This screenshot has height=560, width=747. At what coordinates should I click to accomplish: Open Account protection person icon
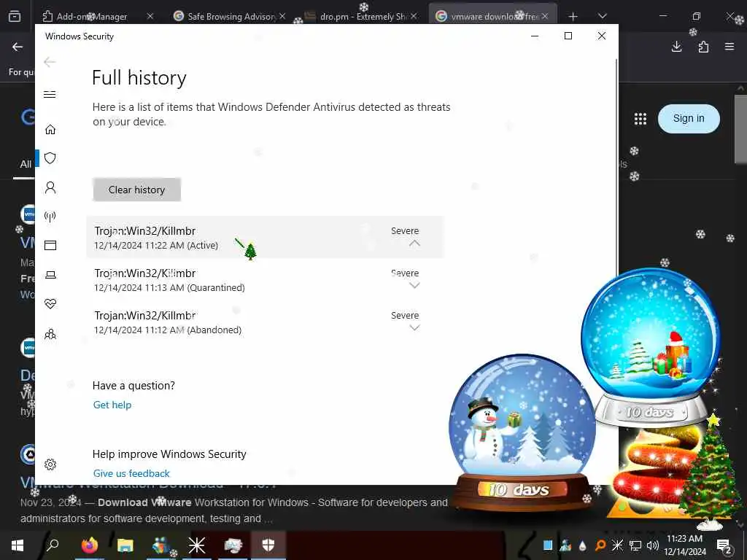point(50,187)
